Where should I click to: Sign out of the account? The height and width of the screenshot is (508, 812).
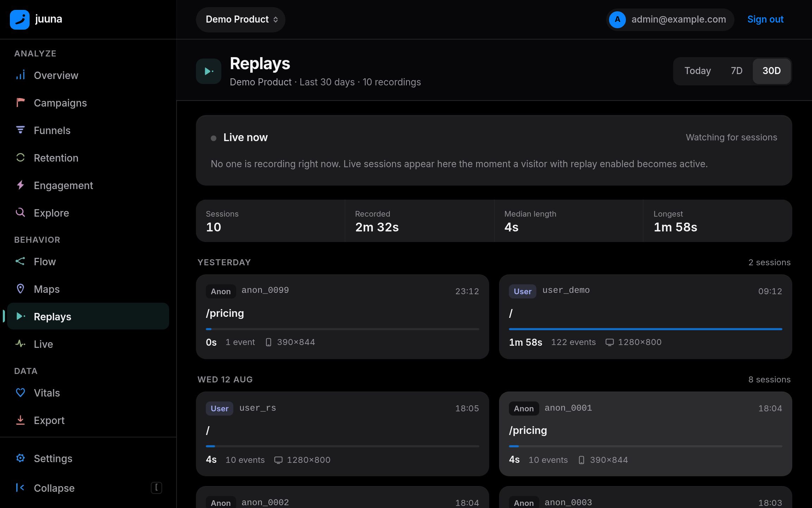[765, 19]
